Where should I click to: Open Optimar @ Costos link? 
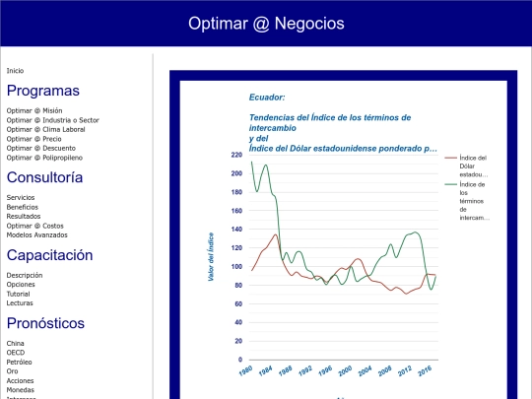click(x=34, y=226)
